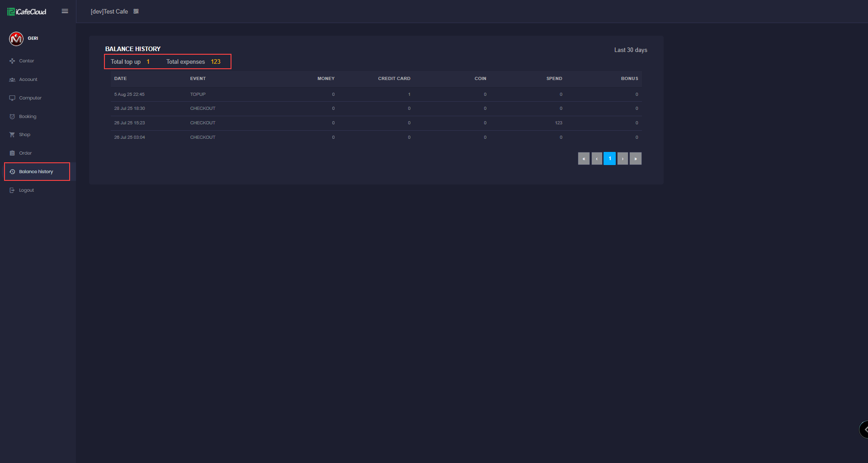Click the Shop cart icon
The width and height of the screenshot is (868, 463).
point(12,135)
